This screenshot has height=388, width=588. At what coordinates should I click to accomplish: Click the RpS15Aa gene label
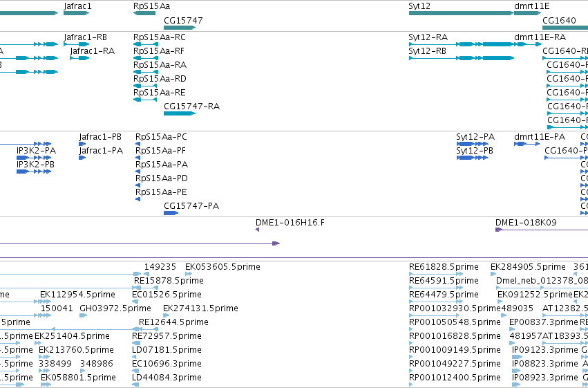151,6
